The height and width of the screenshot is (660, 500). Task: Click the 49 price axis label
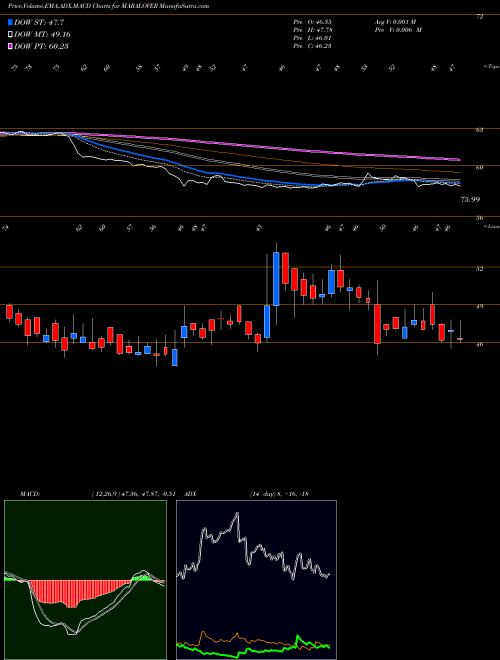tap(479, 306)
